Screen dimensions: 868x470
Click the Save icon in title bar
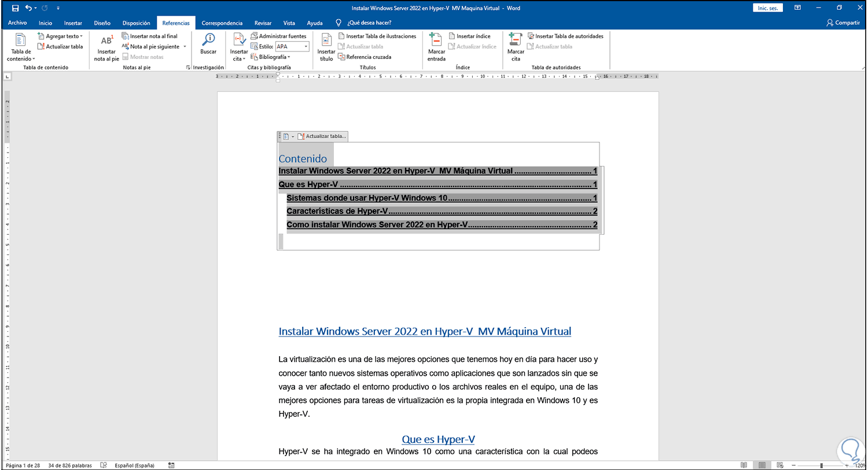15,8
